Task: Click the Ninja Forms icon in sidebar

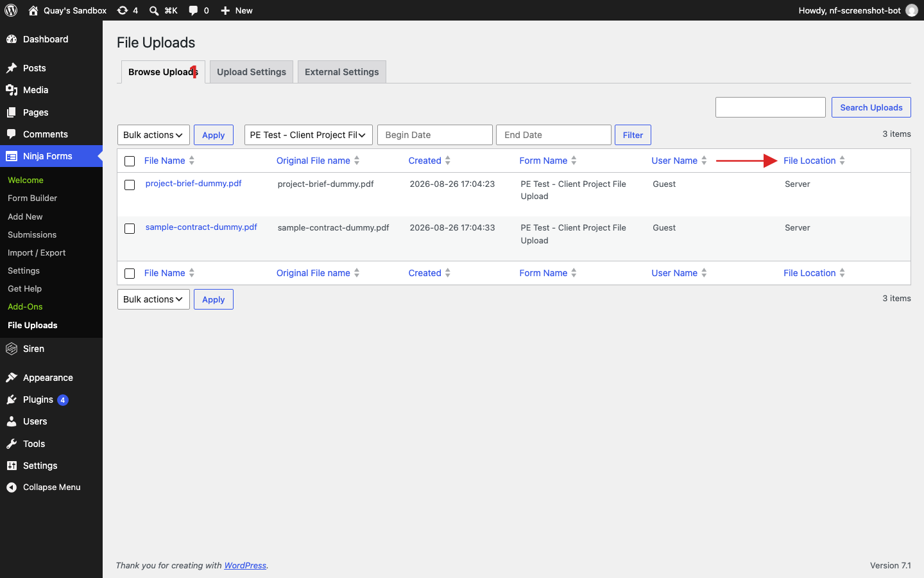Action: point(12,156)
